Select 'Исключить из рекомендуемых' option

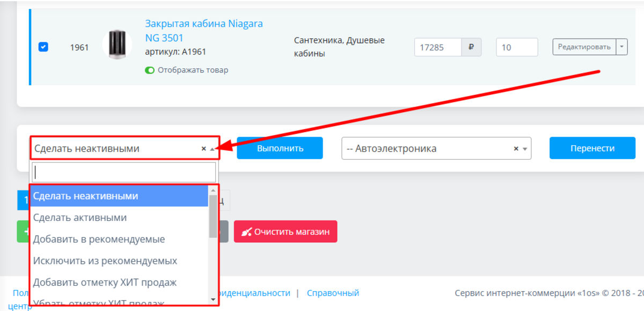pyautogui.click(x=105, y=261)
